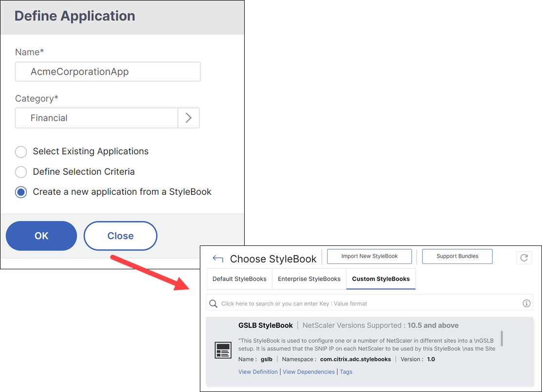Open the Tags link
The width and height of the screenshot is (542, 392).
[x=346, y=372]
